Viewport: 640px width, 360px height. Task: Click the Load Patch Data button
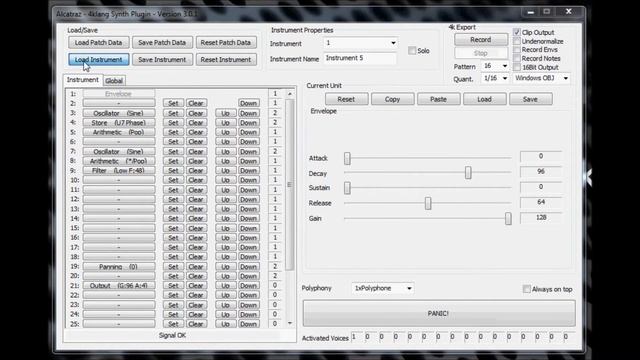click(98, 42)
